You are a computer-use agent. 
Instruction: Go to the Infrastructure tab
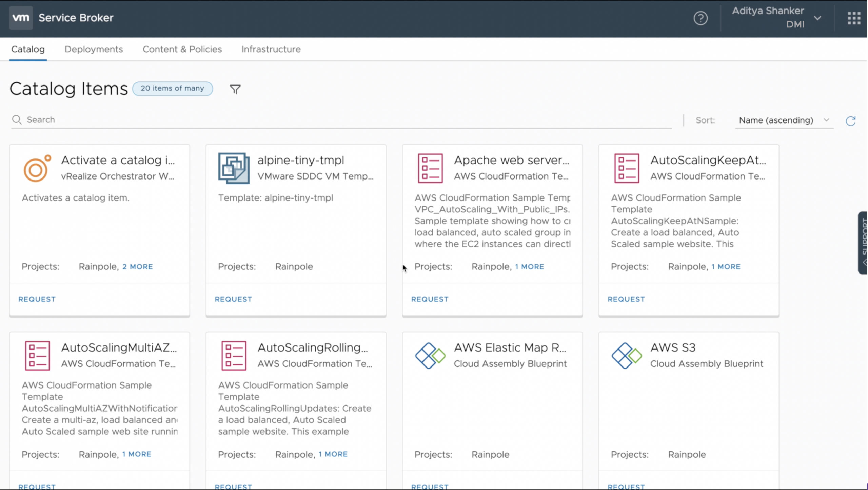(x=271, y=49)
